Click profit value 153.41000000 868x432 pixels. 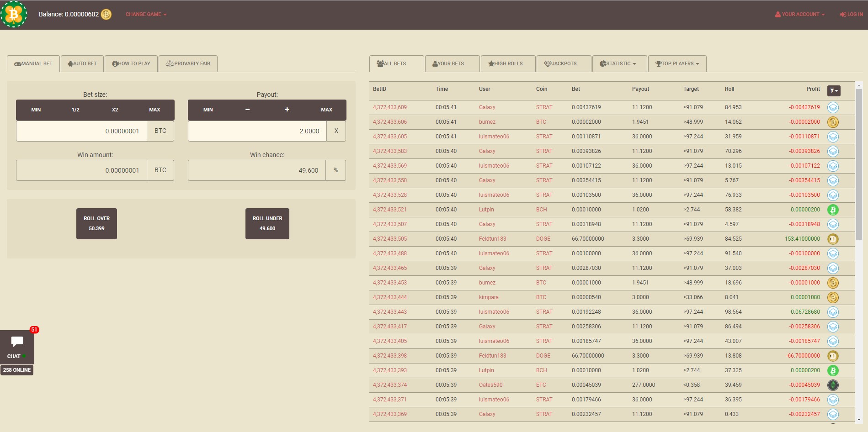[802, 239]
